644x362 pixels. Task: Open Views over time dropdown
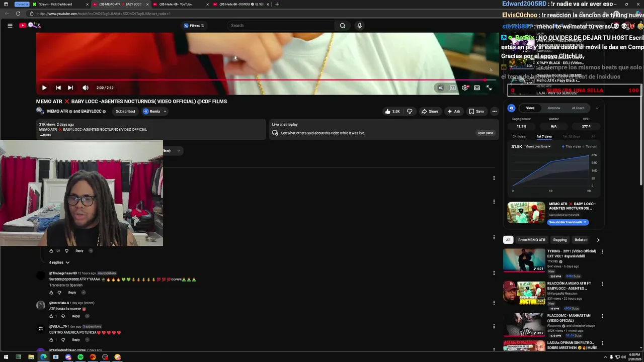pyautogui.click(x=538, y=146)
